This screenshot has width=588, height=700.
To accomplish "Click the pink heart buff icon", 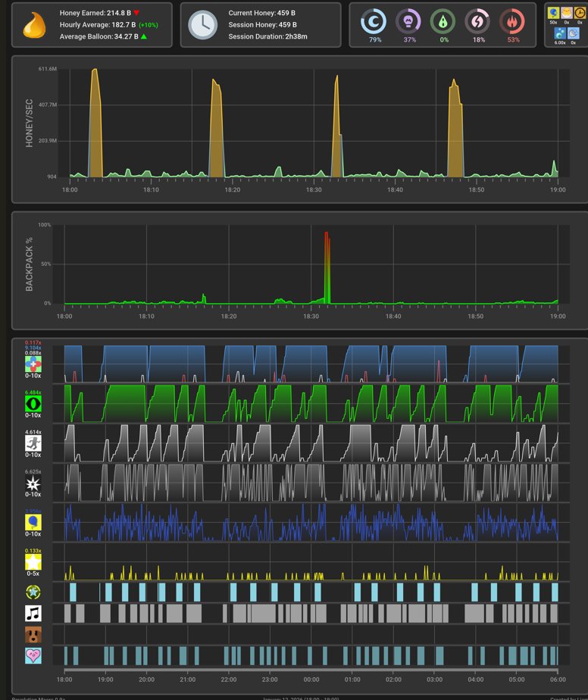I will click(x=33, y=655).
